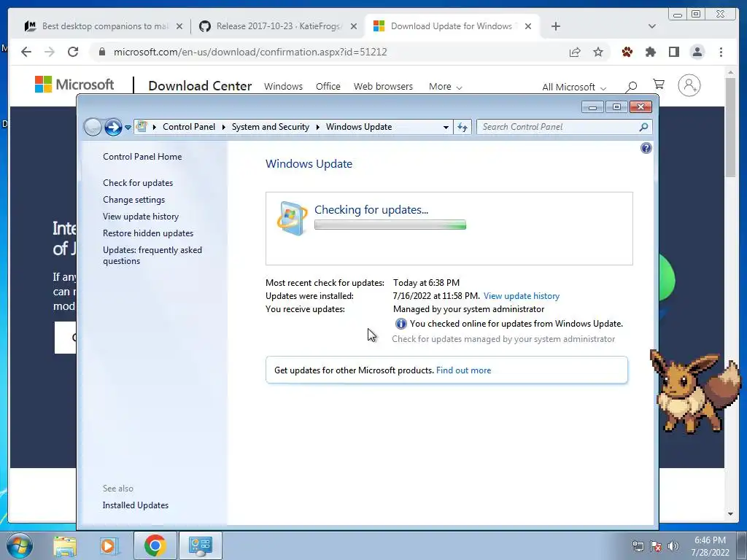This screenshot has width=747, height=560.
Task: Click the taskbar clock showing 6:46 PM
Action: 711,546
